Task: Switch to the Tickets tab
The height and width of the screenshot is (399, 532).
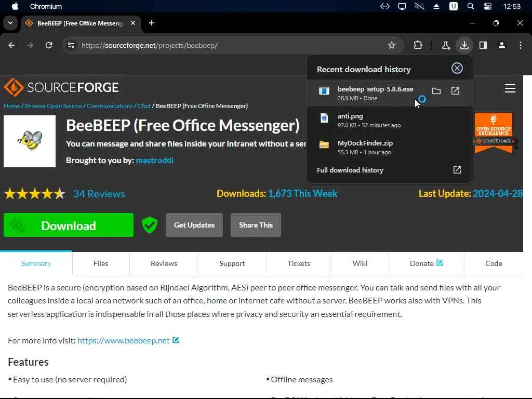Action: (299, 263)
